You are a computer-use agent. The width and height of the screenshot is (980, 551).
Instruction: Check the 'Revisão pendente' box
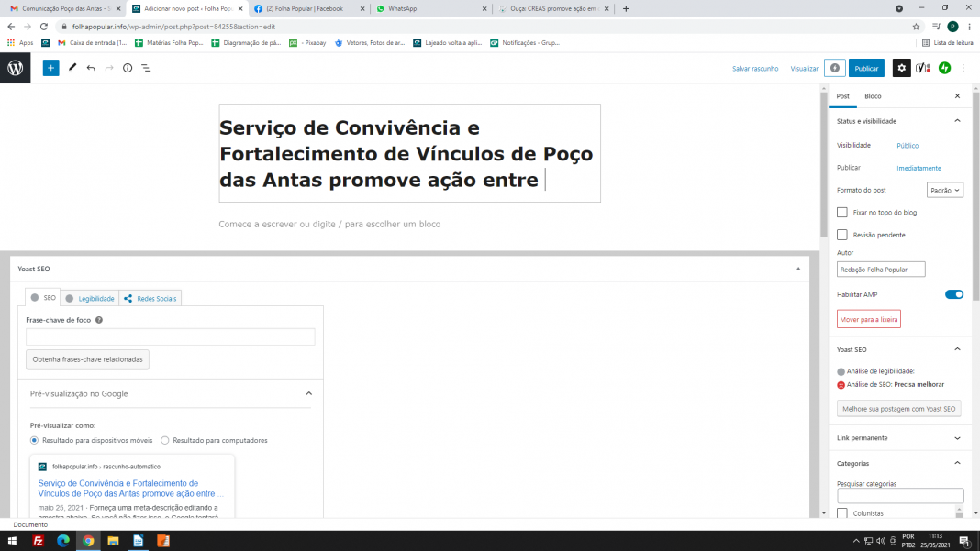(842, 235)
